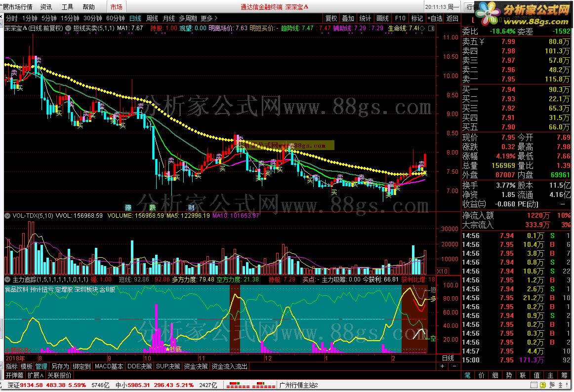Click the F10 toolbar button
Viewport: 574px width, 392px height.
(400, 18)
